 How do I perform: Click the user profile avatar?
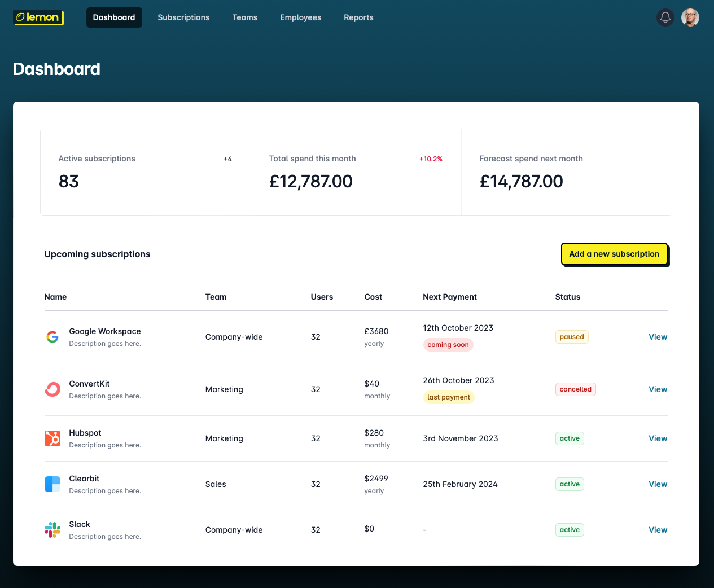click(690, 17)
